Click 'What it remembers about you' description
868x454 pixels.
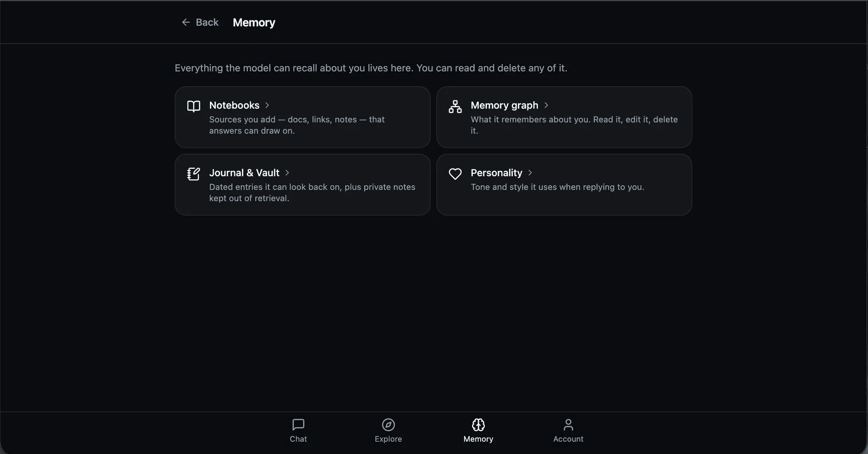pos(574,125)
